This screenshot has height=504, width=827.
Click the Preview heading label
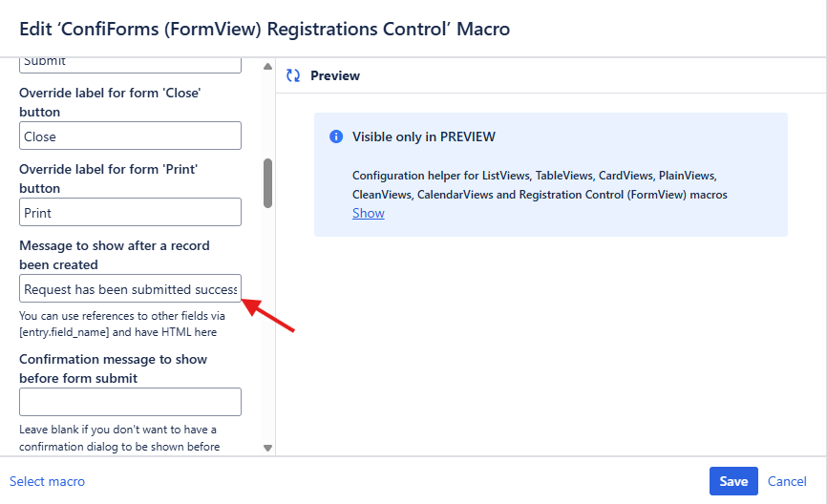tap(335, 75)
